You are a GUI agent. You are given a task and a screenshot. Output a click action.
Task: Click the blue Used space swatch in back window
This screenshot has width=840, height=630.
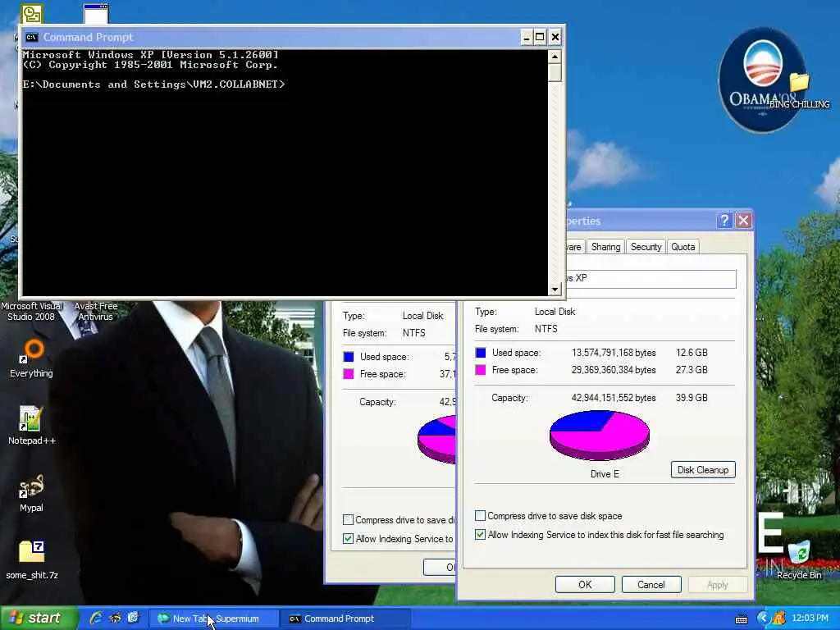[348, 357]
